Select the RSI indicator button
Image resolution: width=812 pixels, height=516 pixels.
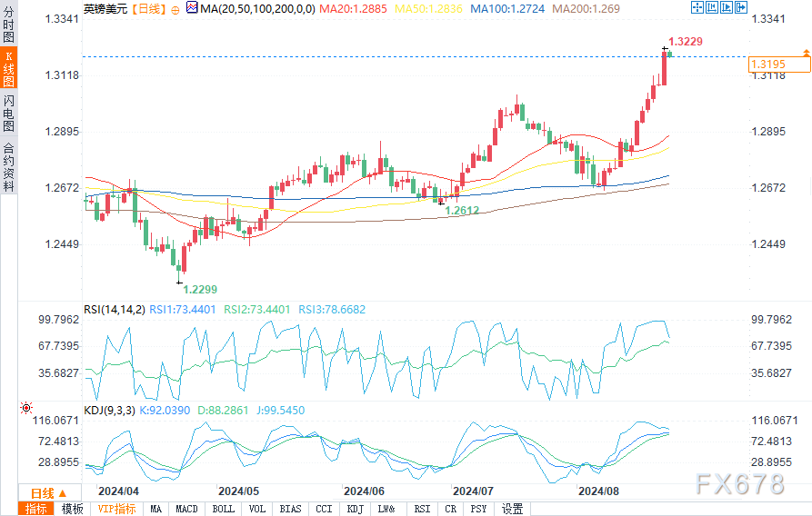point(422,509)
